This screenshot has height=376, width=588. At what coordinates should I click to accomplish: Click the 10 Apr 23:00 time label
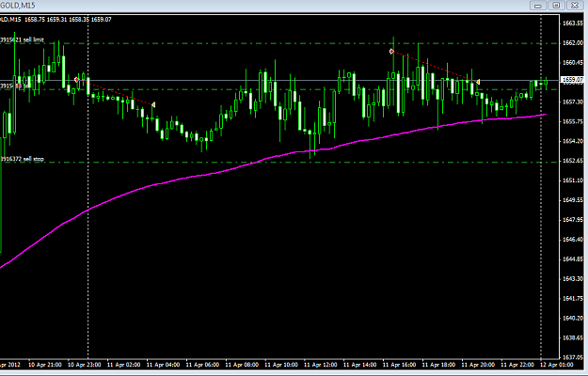click(x=85, y=365)
